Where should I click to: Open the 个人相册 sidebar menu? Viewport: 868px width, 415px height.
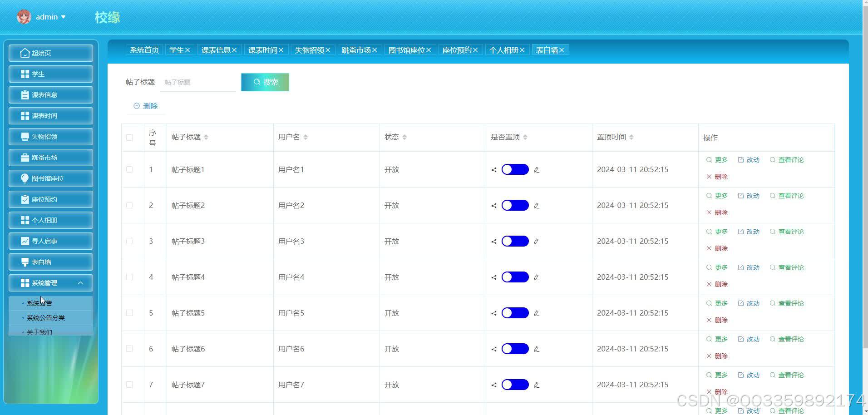[x=51, y=220]
